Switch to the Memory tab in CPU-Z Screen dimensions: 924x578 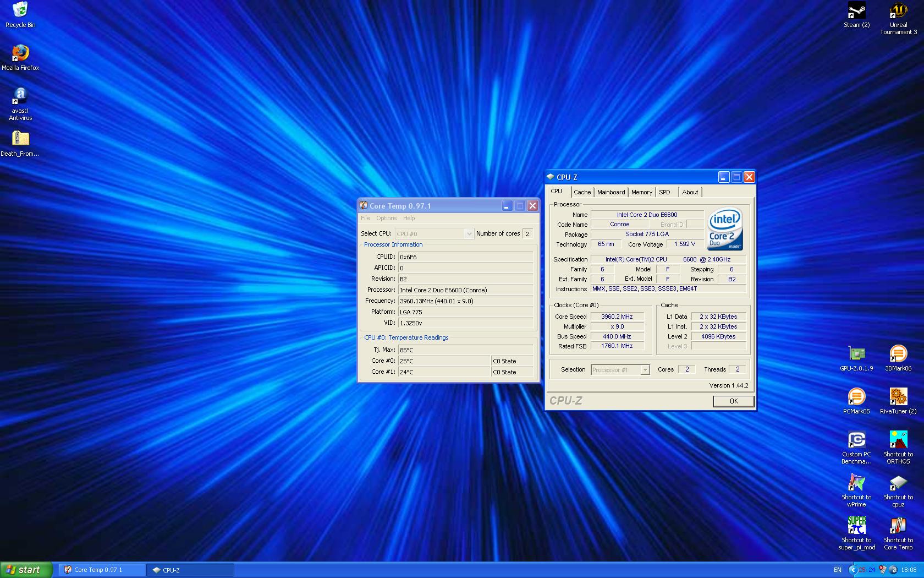pos(641,192)
